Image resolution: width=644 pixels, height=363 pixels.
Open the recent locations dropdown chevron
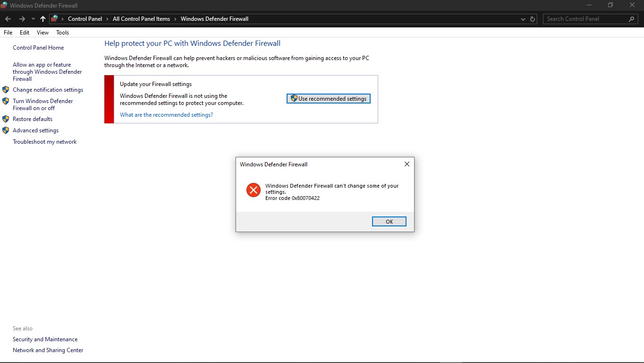click(33, 19)
